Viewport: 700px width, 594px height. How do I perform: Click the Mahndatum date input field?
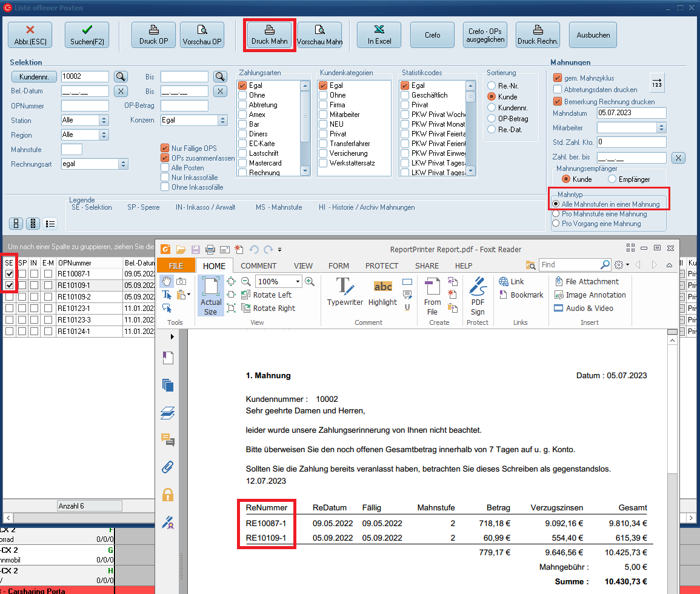[x=631, y=113]
